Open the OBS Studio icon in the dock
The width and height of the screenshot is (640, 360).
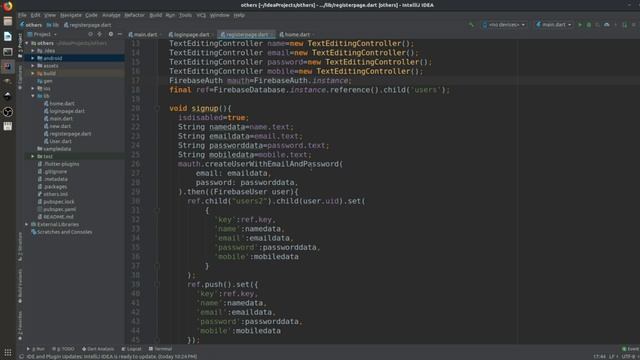point(7,112)
